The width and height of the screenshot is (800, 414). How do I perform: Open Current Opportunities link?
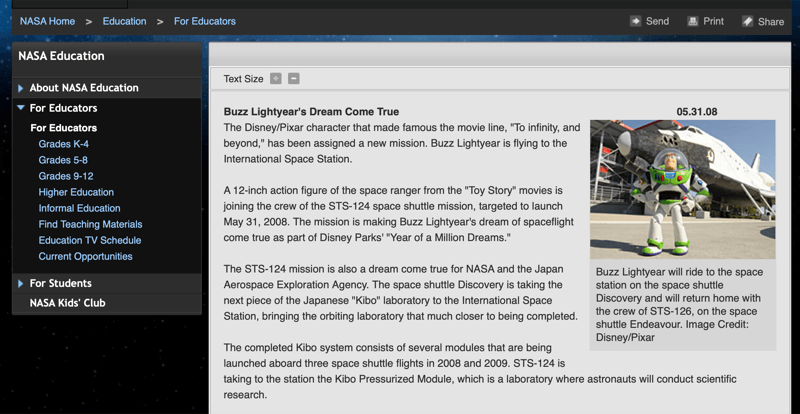86,256
